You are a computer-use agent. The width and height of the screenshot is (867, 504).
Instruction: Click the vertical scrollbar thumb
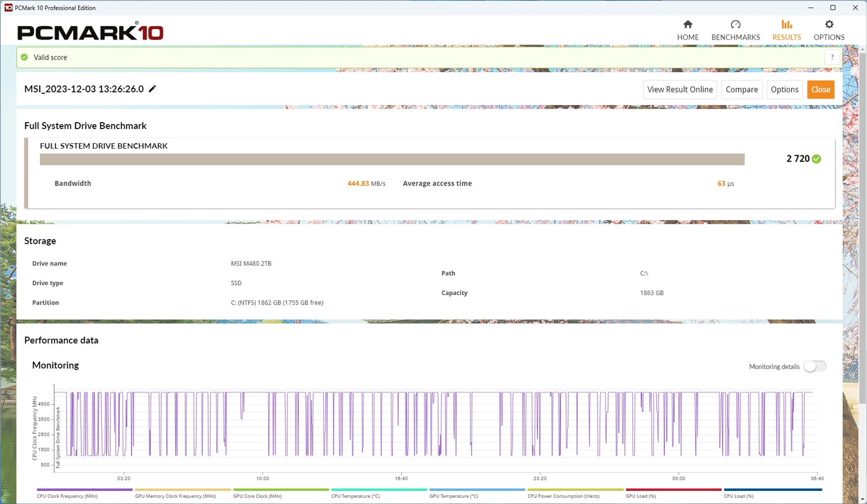point(862,228)
